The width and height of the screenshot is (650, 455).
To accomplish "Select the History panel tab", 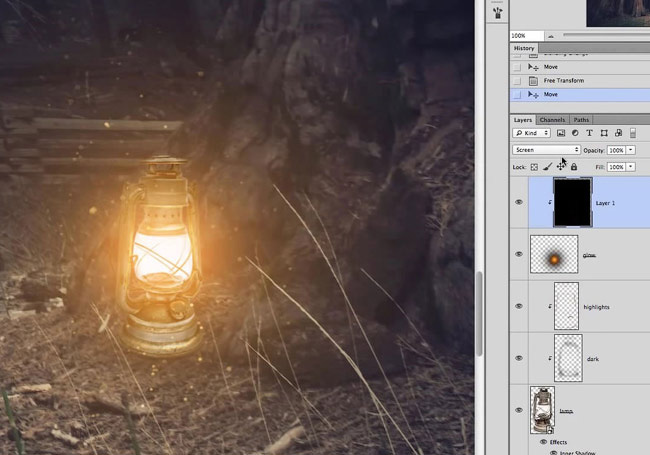I will point(524,48).
